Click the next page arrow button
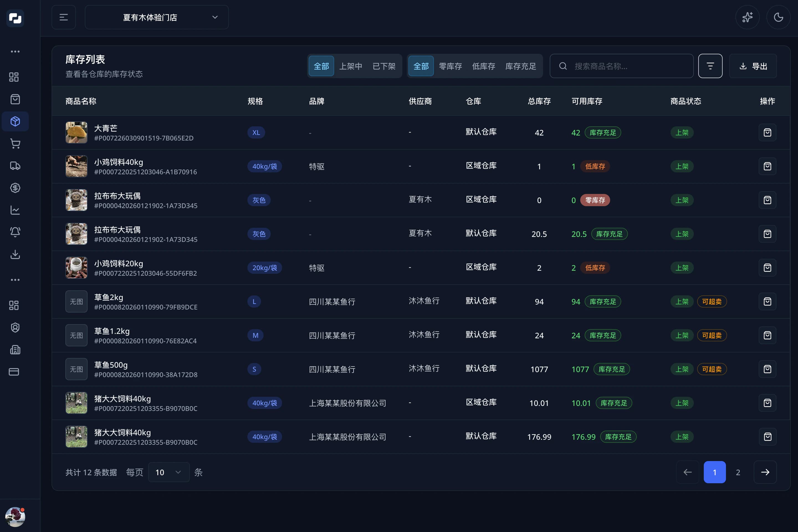The width and height of the screenshot is (798, 532). pos(765,472)
